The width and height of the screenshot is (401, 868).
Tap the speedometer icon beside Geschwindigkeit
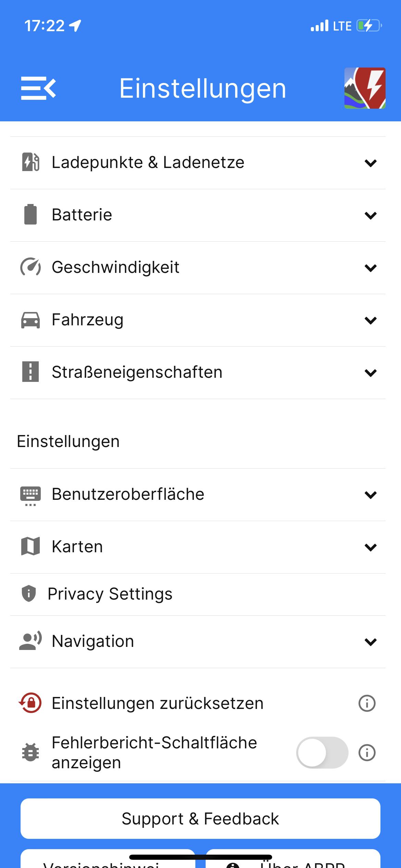(x=31, y=267)
